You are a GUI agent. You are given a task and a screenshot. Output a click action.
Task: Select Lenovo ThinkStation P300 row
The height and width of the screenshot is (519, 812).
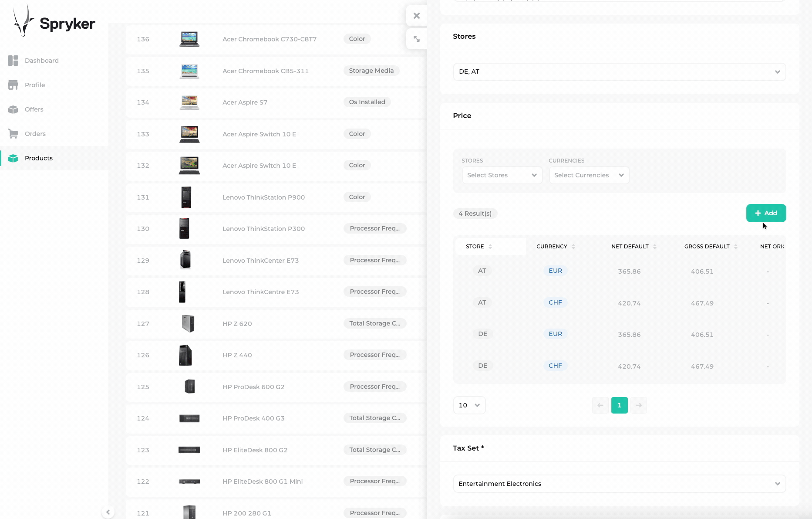click(276, 229)
